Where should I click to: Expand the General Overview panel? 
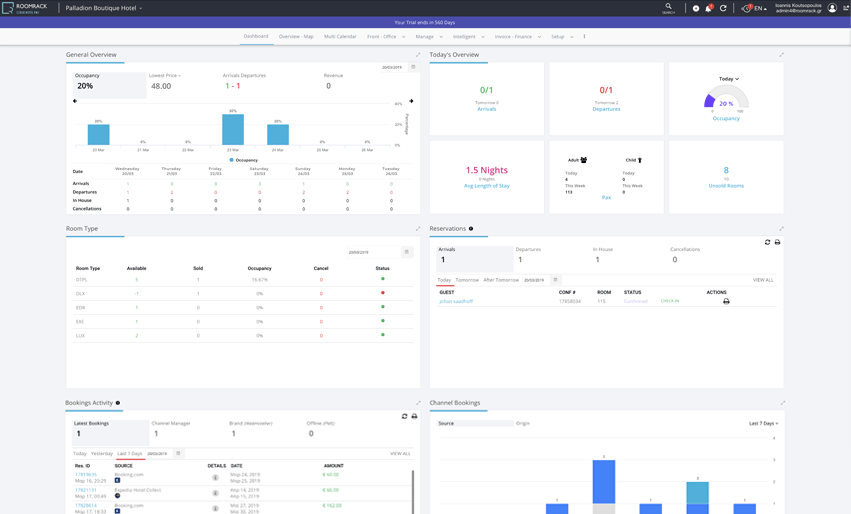418,55
